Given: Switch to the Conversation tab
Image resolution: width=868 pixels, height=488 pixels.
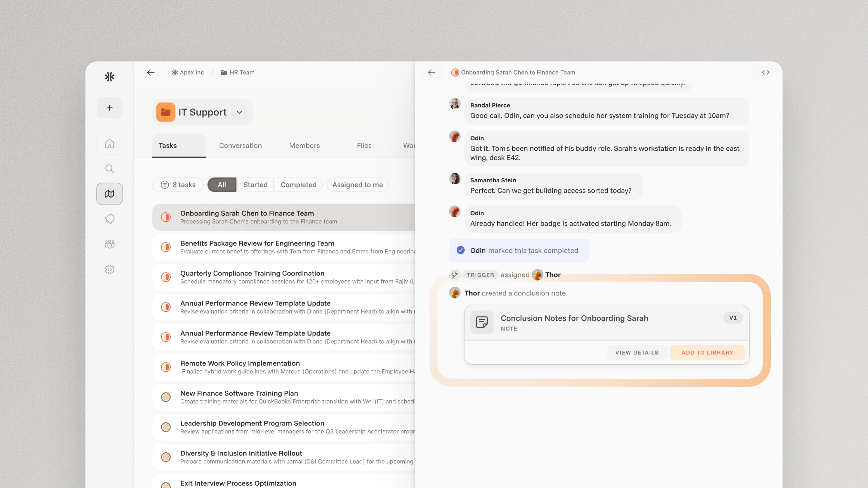Looking at the screenshot, I should [240, 145].
